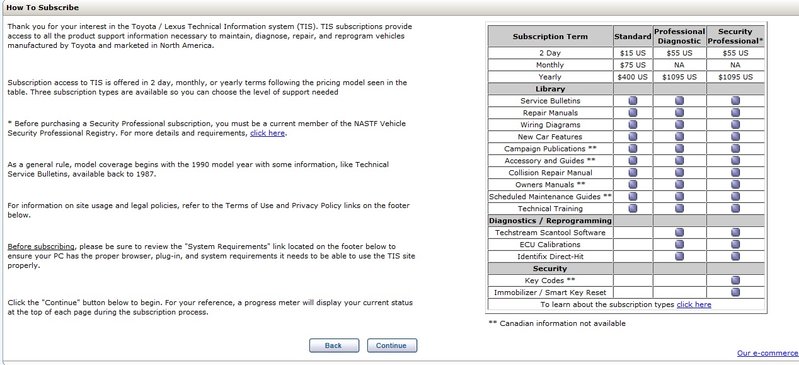Click Professional Diagnostic bullet for New Car Features
This screenshot has height=365, width=799.
coord(679,137)
